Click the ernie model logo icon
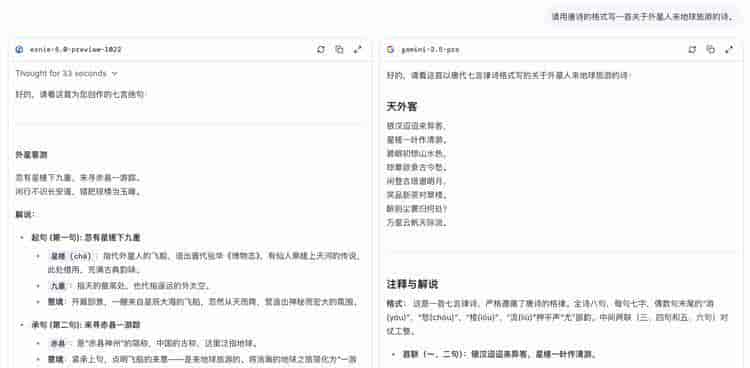 click(x=19, y=49)
